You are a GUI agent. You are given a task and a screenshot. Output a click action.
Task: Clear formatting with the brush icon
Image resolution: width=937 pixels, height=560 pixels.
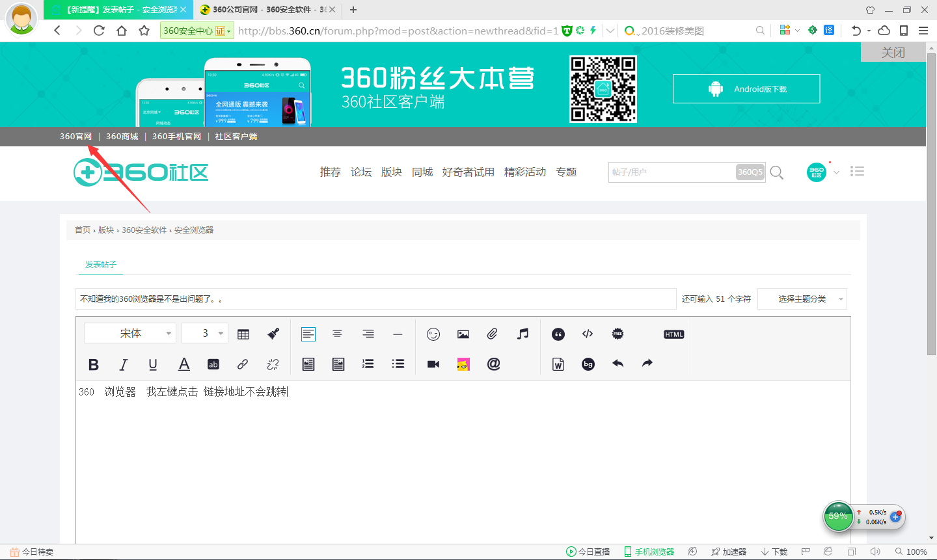pyautogui.click(x=273, y=334)
